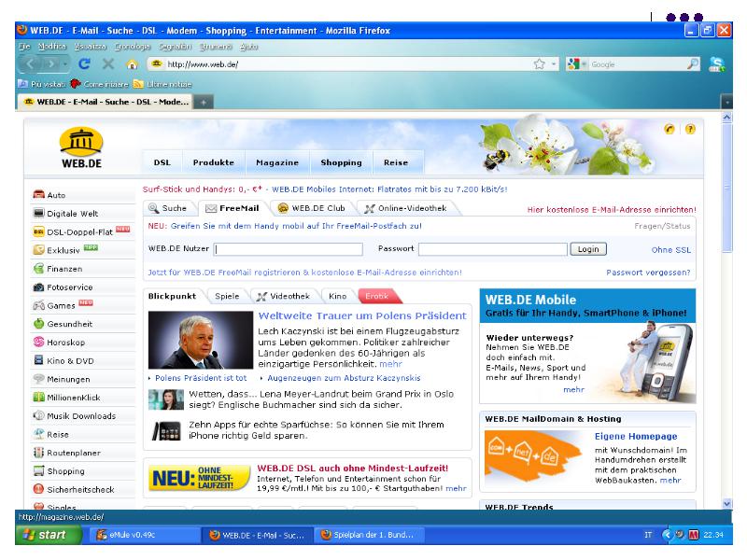Click the Ohne SSL link
The height and width of the screenshot is (560, 747).
coord(670,249)
